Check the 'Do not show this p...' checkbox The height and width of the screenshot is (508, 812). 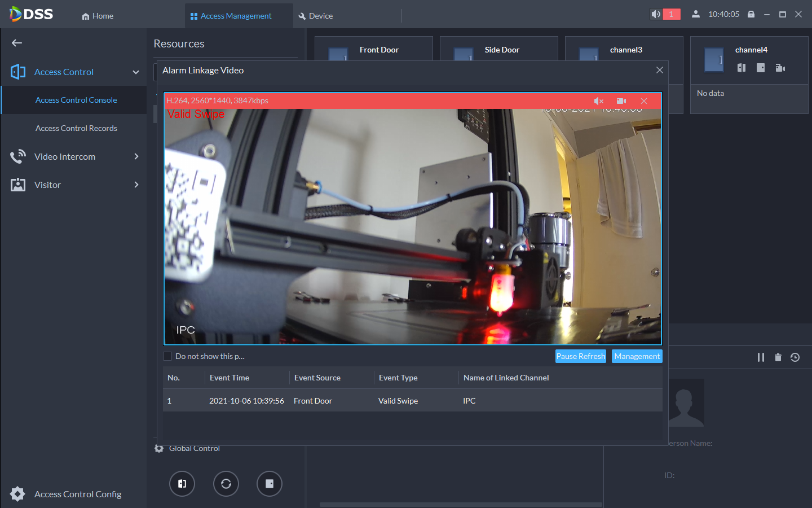(167, 356)
